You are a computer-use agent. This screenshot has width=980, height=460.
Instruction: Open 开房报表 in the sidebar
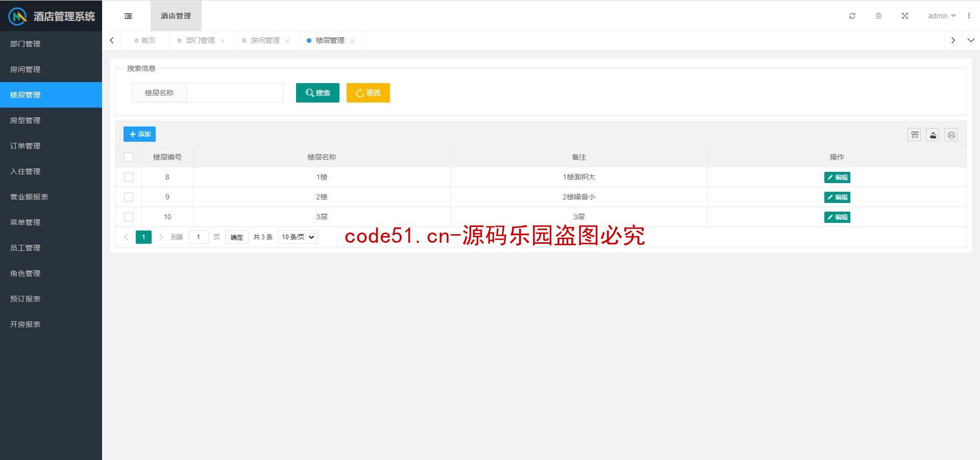coord(51,324)
